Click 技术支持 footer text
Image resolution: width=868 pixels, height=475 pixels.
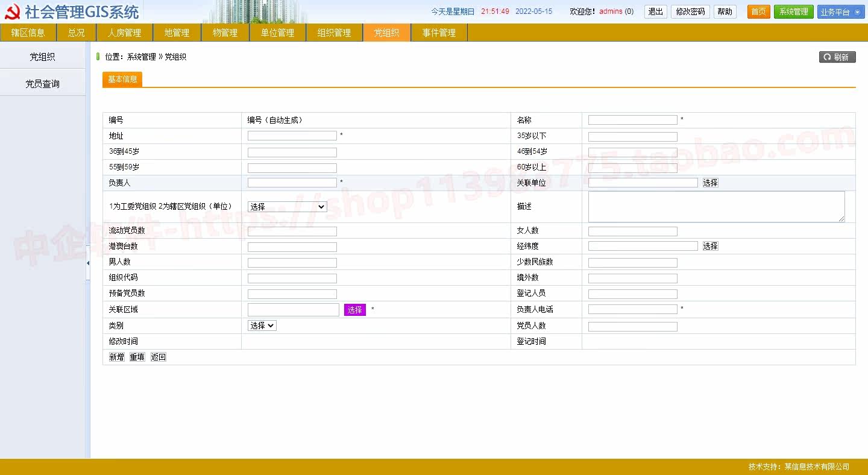pyautogui.click(x=799, y=467)
